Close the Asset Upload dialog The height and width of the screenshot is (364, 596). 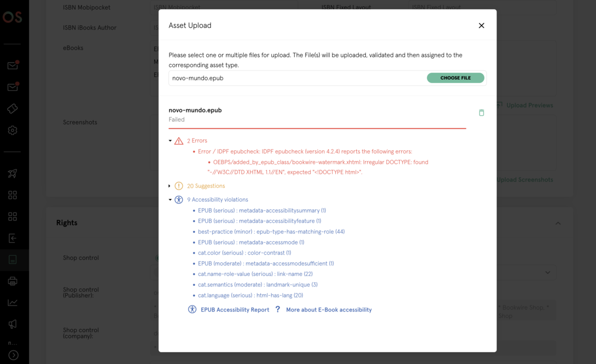point(481,26)
